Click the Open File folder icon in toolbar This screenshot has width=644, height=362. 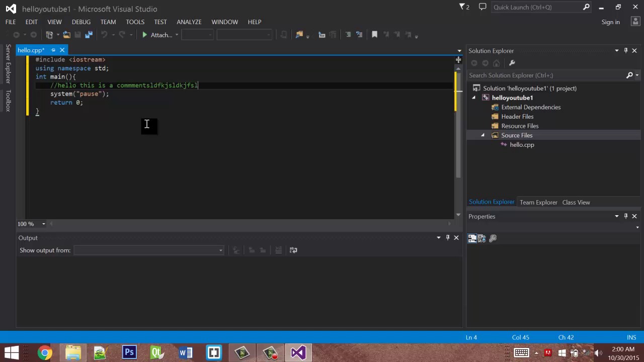tap(66, 35)
